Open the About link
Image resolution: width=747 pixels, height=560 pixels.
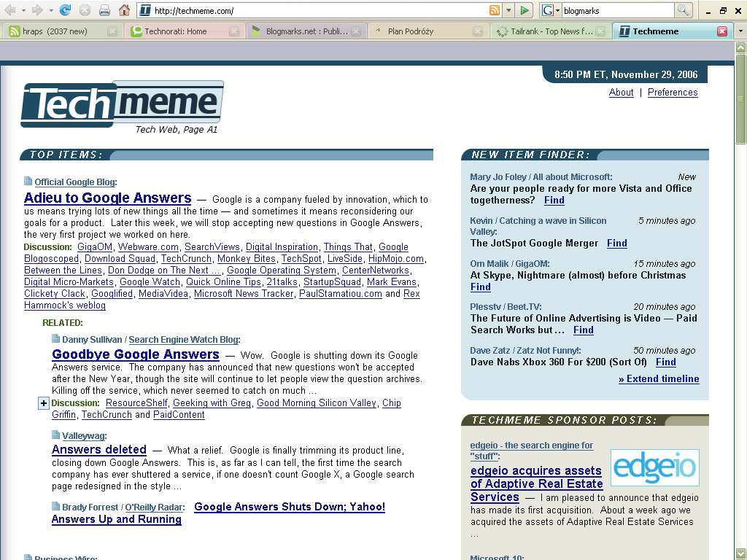[x=622, y=93]
